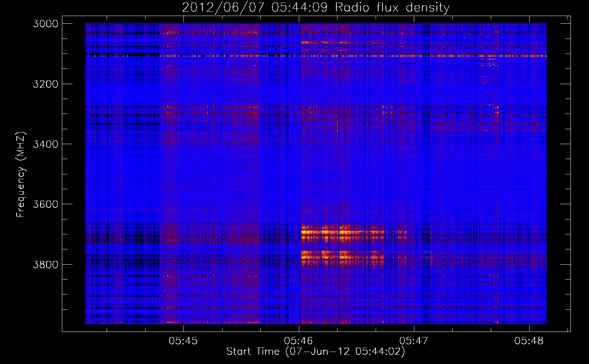Click the 3000 frequency tick label
The height and width of the screenshot is (364, 589).
46,24
